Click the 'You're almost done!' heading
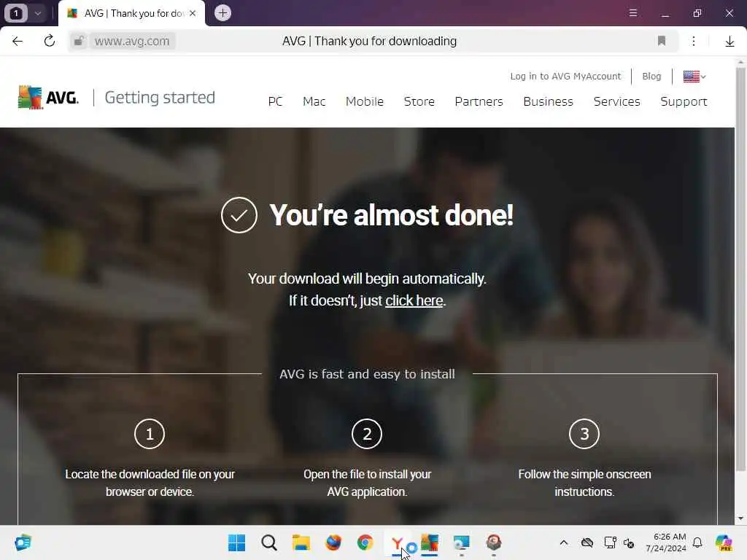This screenshot has width=747, height=560. pos(391,215)
